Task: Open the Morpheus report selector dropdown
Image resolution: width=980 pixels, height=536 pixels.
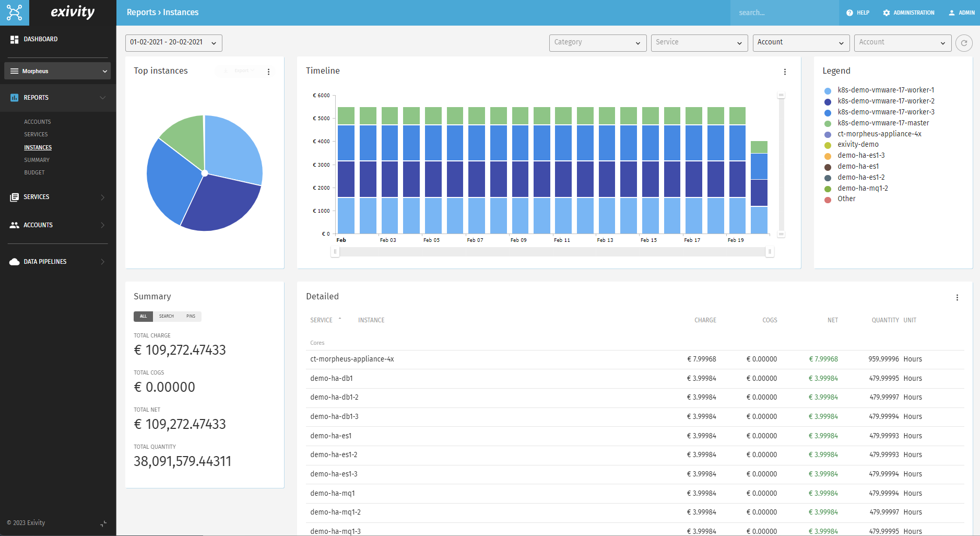Action: pyautogui.click(x=57, y=71)
